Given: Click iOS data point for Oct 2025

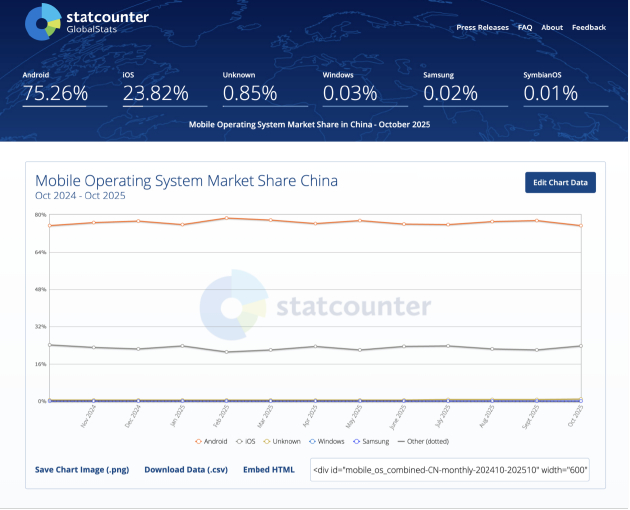Looking at the screenshot, I should click(581, 346).
